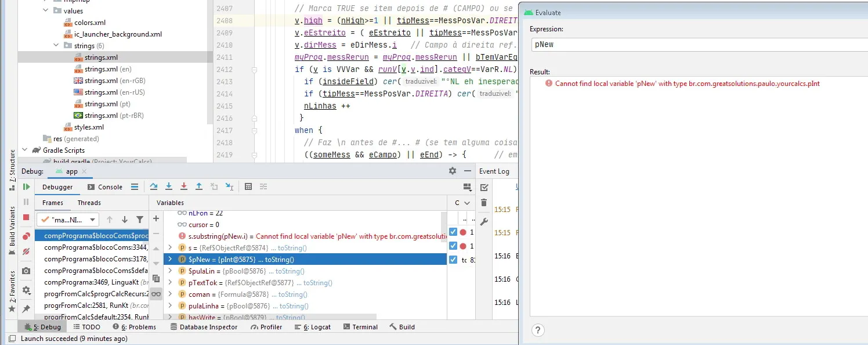Toggle the third checkbox labeled tc
The height and width of the screenshot is (345, 868).
click(454, 260)
